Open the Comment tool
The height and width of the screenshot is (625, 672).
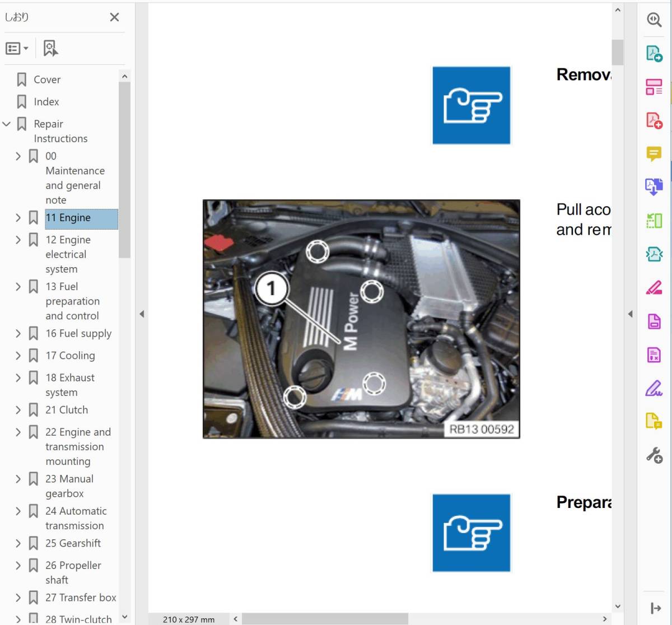point(654,153)
